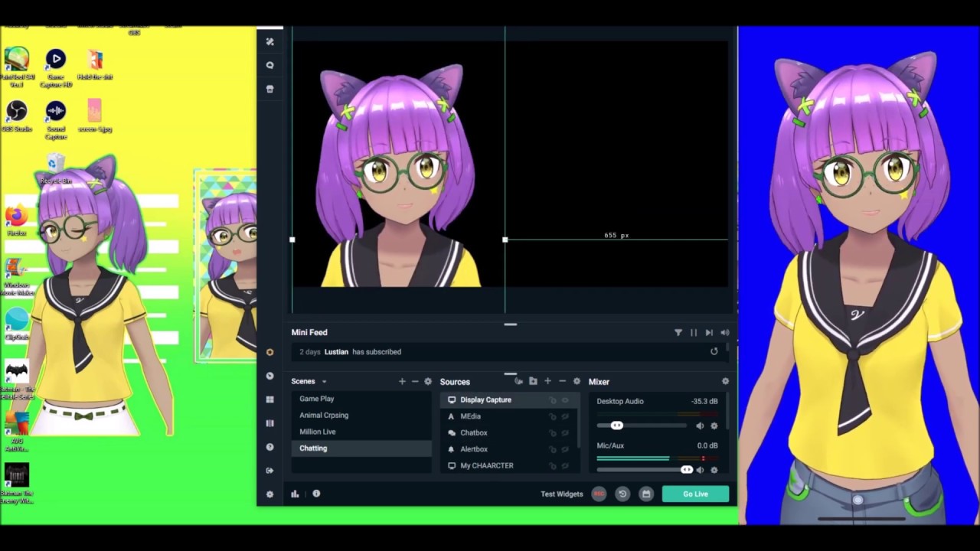Pause the Mini Feed alert queue
This screenshot has width=980, height=551.
pyautogui.click(x=694, y=332)
